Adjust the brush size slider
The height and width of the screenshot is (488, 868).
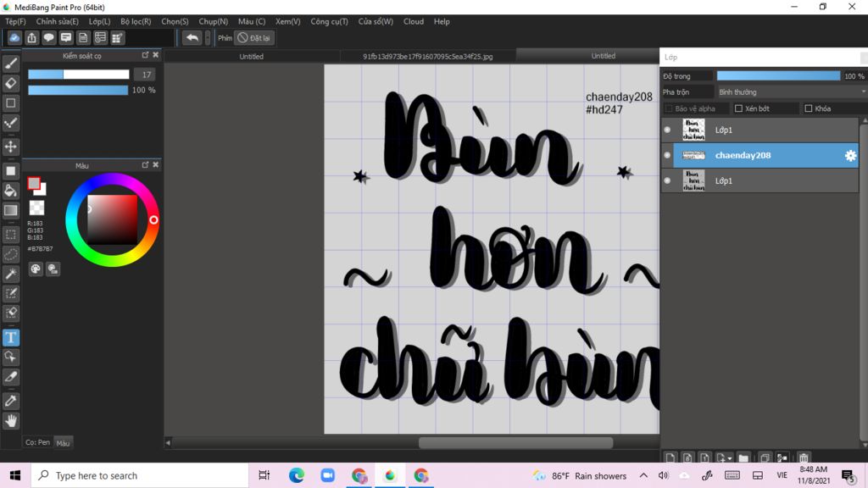pos(79,75)
